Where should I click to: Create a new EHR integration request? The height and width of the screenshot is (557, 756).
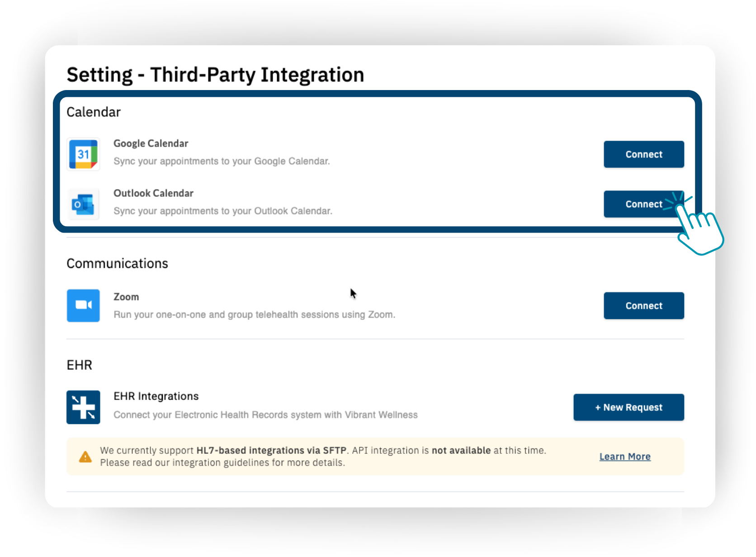[628, 407]
